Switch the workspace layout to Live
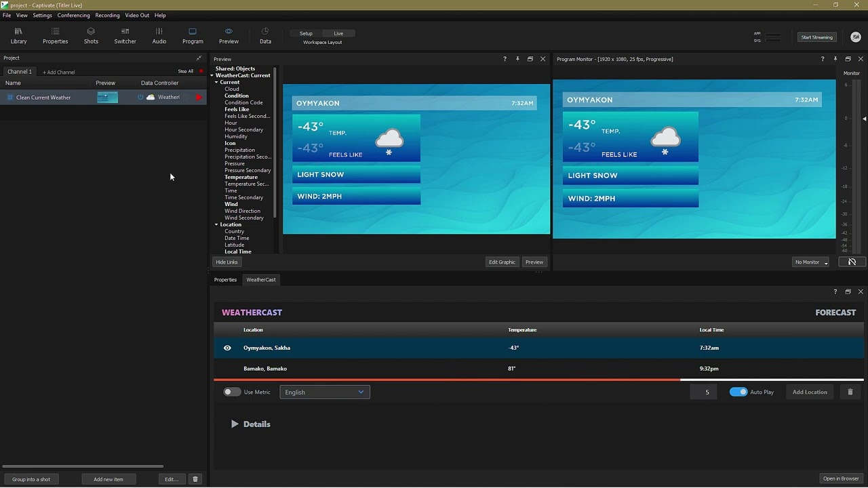Viewport: 868px width, 488px height. [338, 33]
